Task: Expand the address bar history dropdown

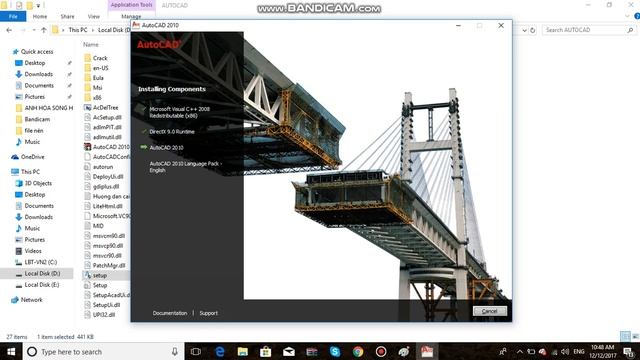Action: [x=524, y=30]
